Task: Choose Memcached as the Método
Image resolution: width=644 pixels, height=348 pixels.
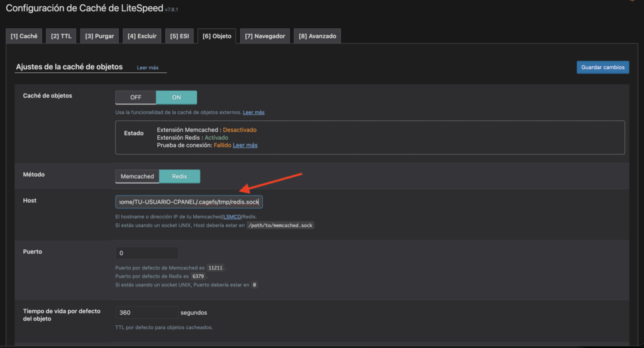Action: [x=137, y=177]
